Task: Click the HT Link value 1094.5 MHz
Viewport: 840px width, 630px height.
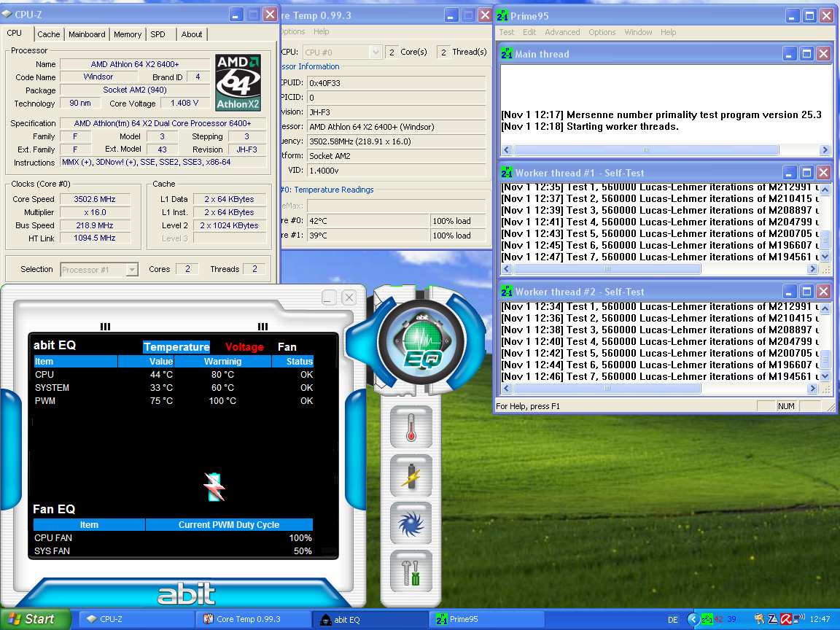Action: coord(94,238)
